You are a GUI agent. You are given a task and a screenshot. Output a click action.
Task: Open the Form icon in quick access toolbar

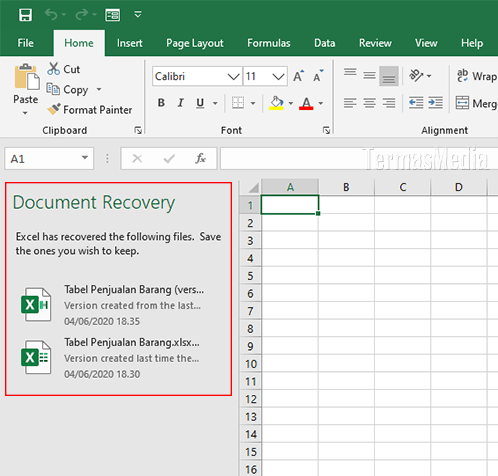coord(113,15)
